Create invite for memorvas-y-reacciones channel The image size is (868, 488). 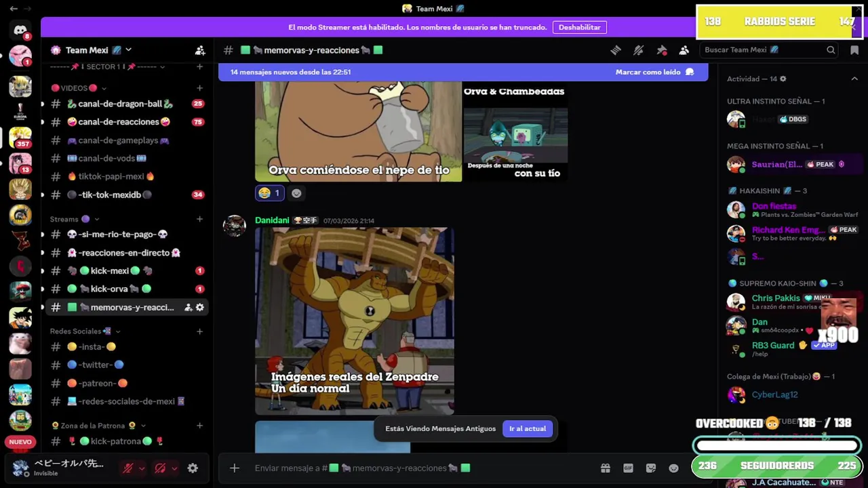[188, 307]
